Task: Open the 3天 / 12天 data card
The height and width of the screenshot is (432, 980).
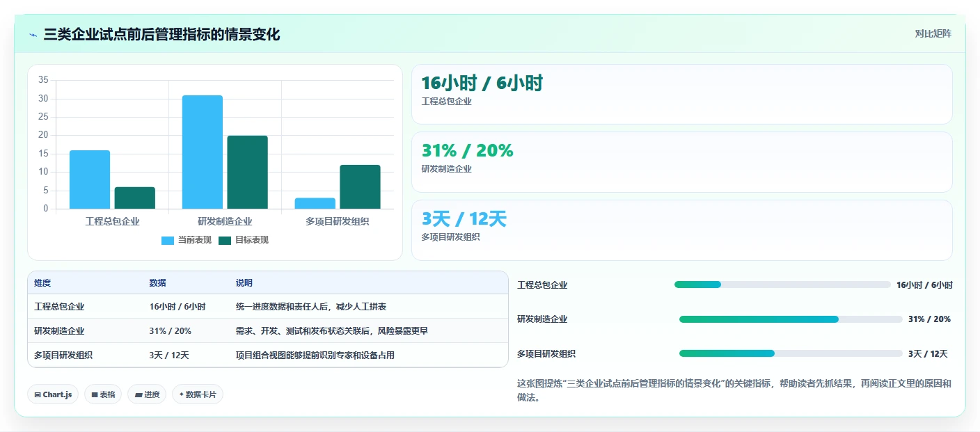Action: click(681, 230)
